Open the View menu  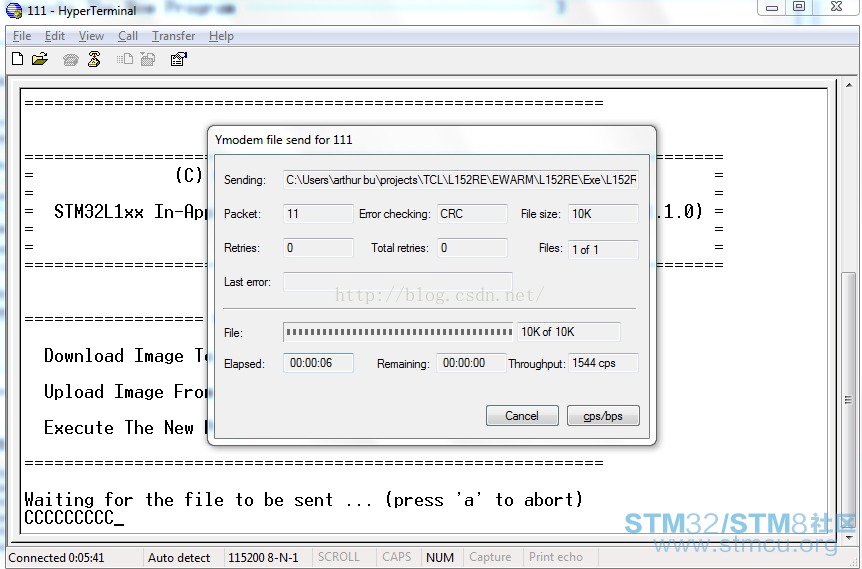click(x=91, y=36)
